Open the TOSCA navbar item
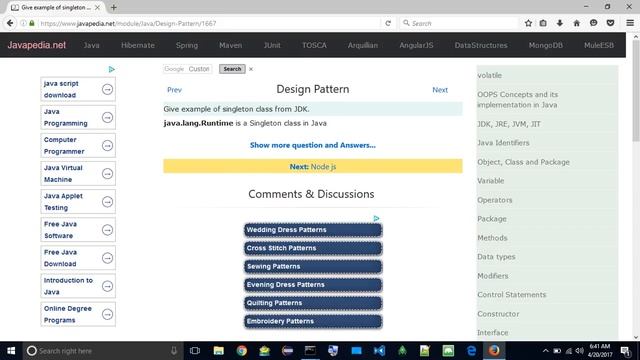The image size is (640, 360). point(314,45)
